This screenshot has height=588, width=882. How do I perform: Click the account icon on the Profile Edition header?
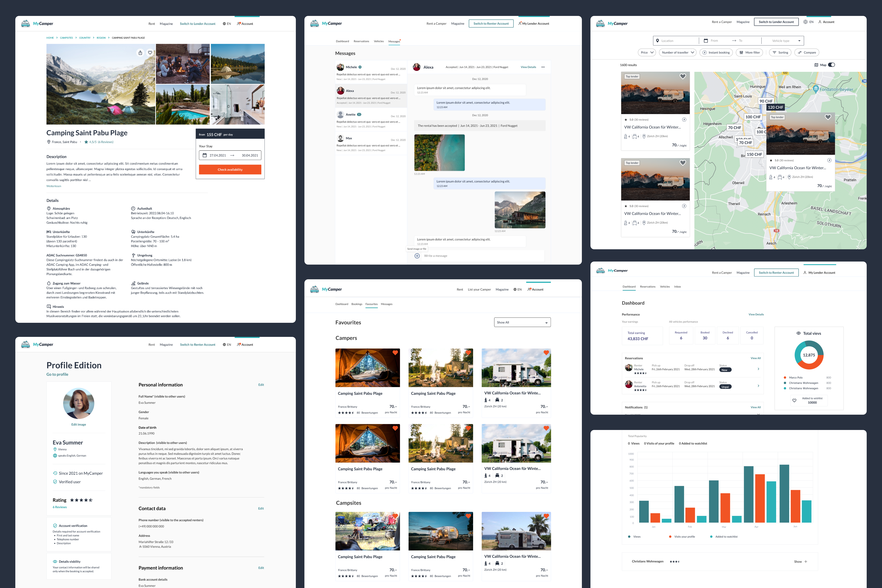[x=239, y=344]
